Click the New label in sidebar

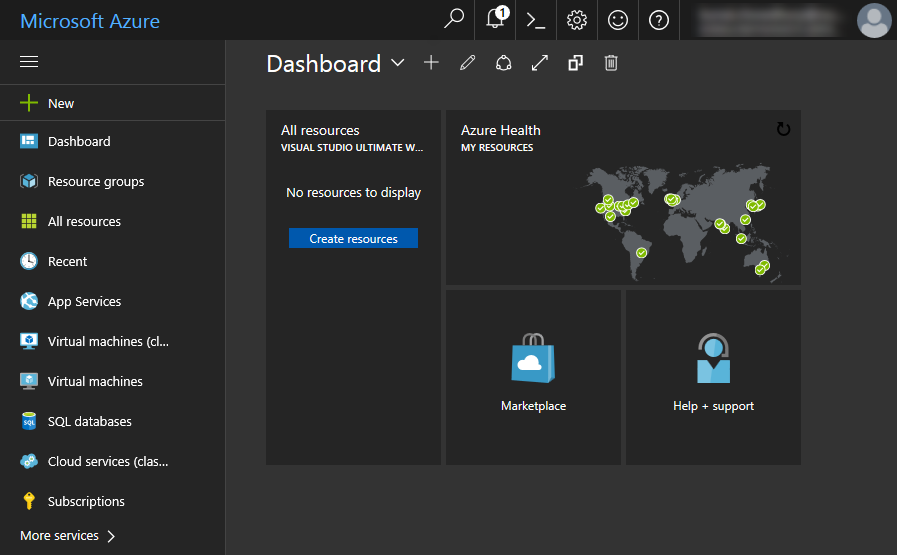[x=61, y=104]
